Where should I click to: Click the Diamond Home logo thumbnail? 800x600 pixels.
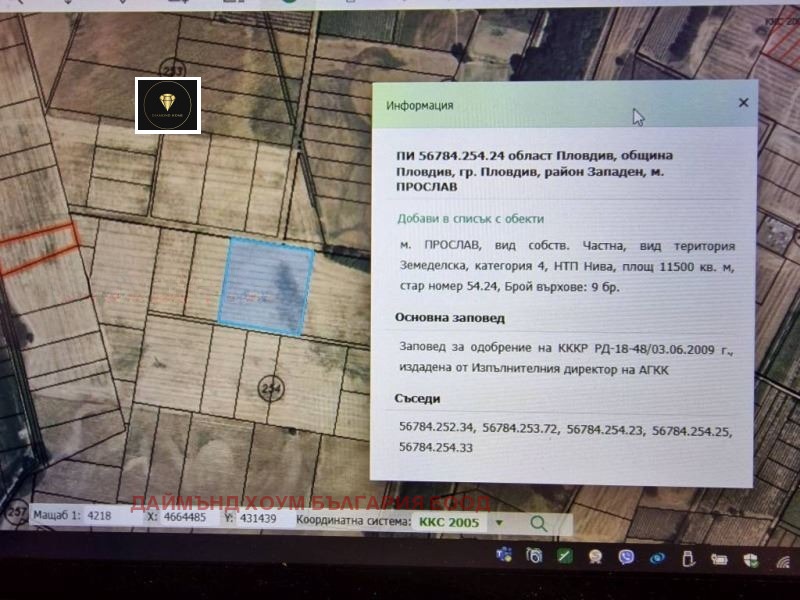tap(168, 105)
